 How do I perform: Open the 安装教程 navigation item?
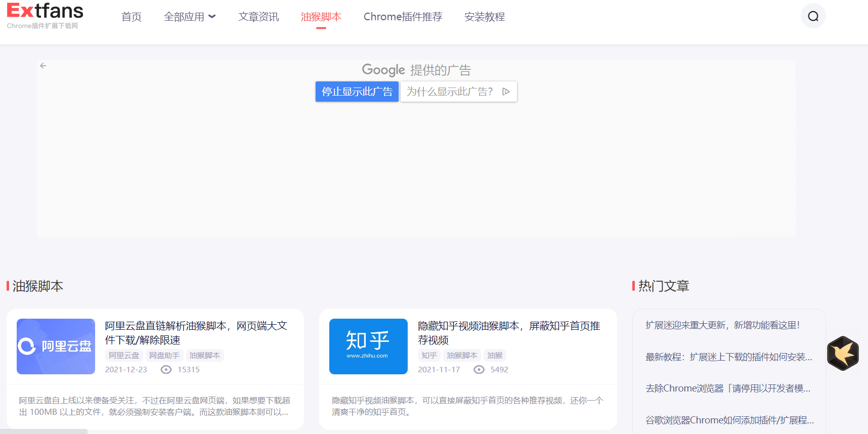coord(485,17)
